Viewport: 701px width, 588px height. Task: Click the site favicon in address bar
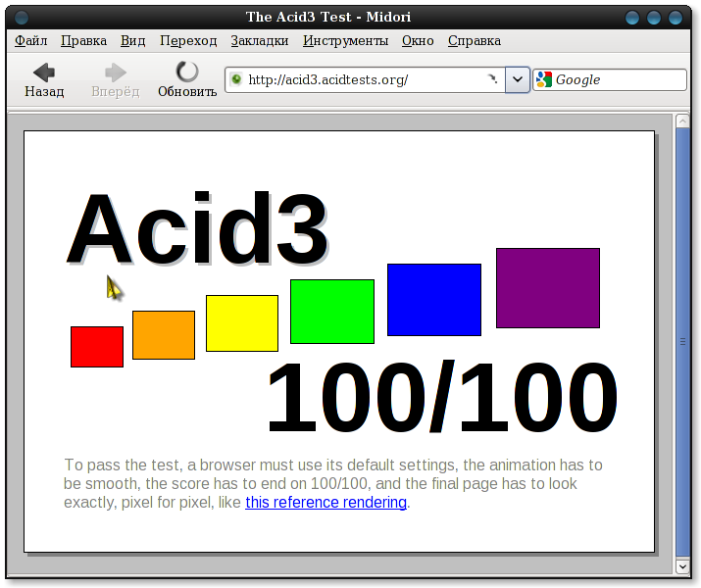[236, 79]
